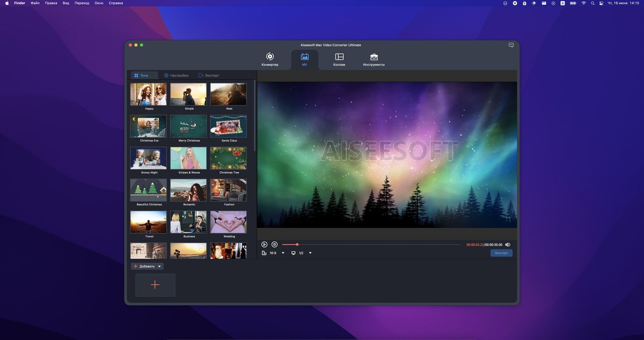Play the MV preview
Screen dimensions: 644x340
coord(264,245)
